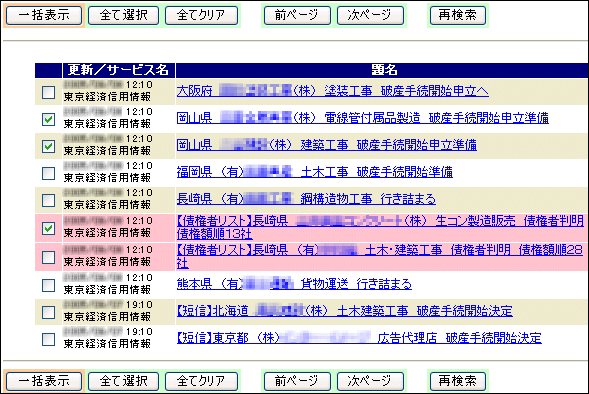This screenshot has width=589, height=394.
Task: Open the 大阪府 塗装工事 破産手続開始申立へ link
Action: click(x=332, y=91)
